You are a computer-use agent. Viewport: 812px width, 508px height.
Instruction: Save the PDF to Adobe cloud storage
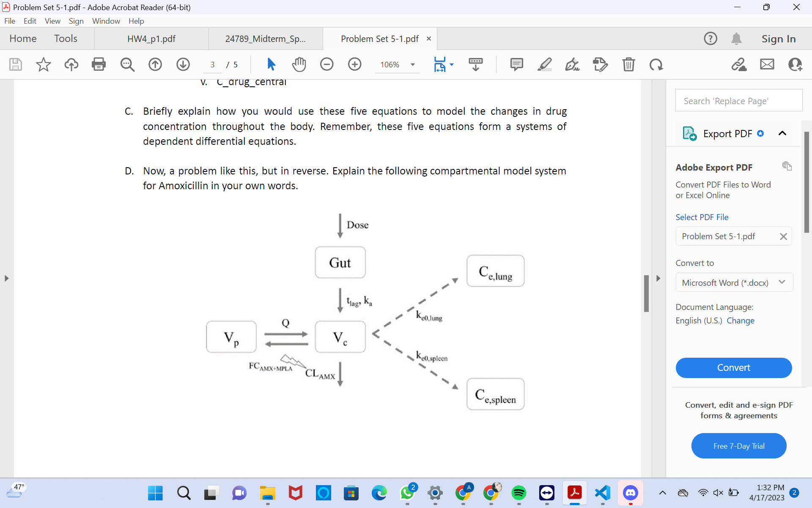click(71, 64)
